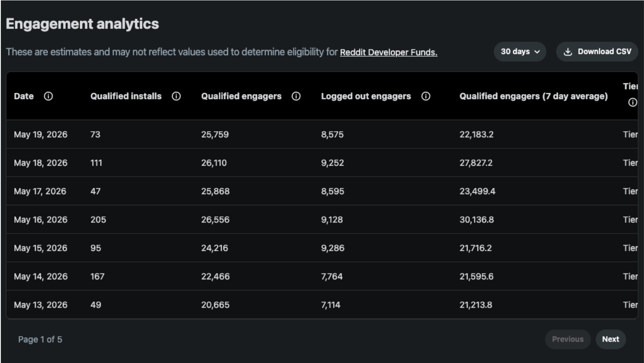The width and height of the screenshot is (644, 363).
Task: Click the download icon in Download CSV
Action: [x=568, y=52]
